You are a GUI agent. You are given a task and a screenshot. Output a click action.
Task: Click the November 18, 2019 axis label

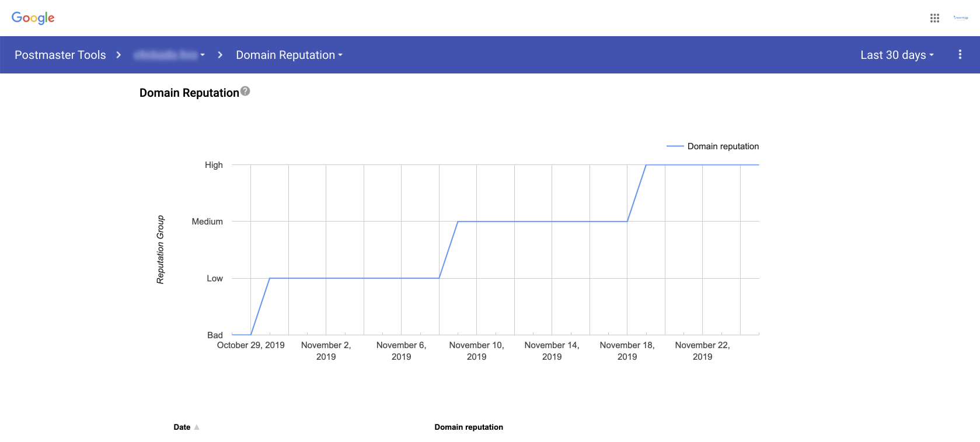click(x=627, y=351)
